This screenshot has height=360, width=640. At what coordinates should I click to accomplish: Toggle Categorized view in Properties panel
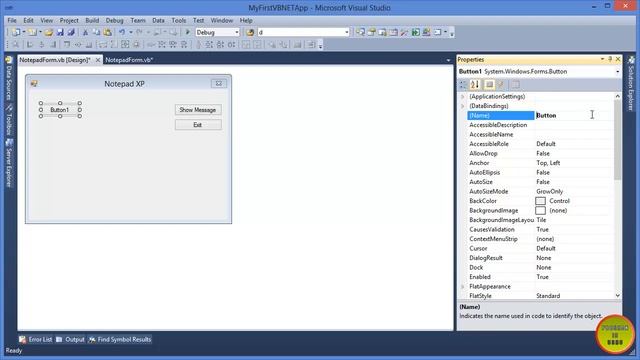click(x=463, y=84)
